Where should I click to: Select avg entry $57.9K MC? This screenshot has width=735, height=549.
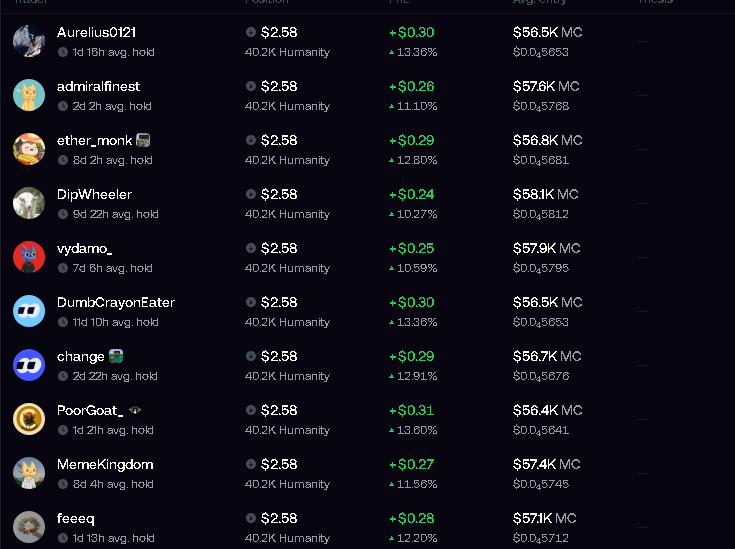(x=547, y=248)
